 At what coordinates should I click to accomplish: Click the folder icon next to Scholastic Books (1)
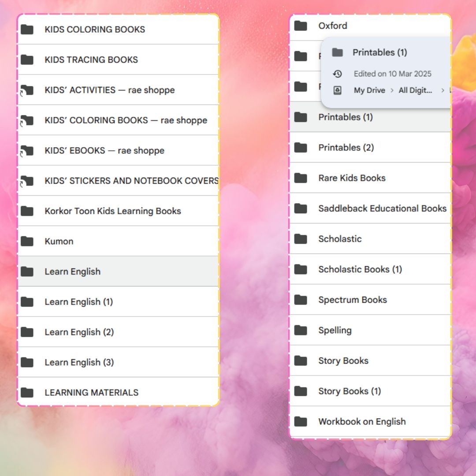(x=301, y=269)
